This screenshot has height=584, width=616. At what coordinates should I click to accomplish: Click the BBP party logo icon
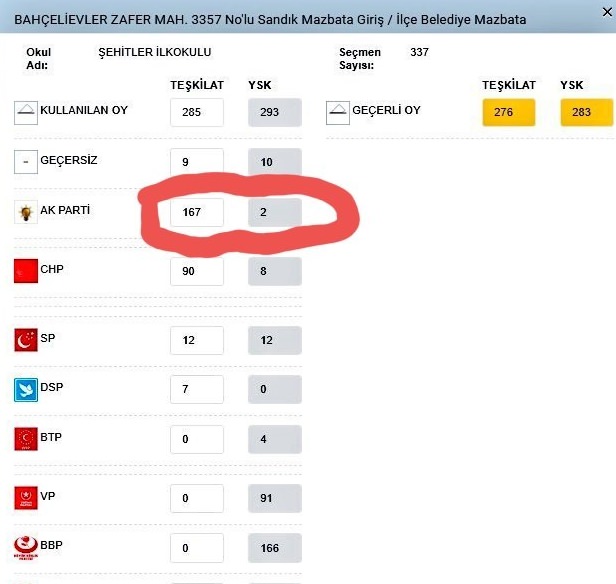[25, 547]
